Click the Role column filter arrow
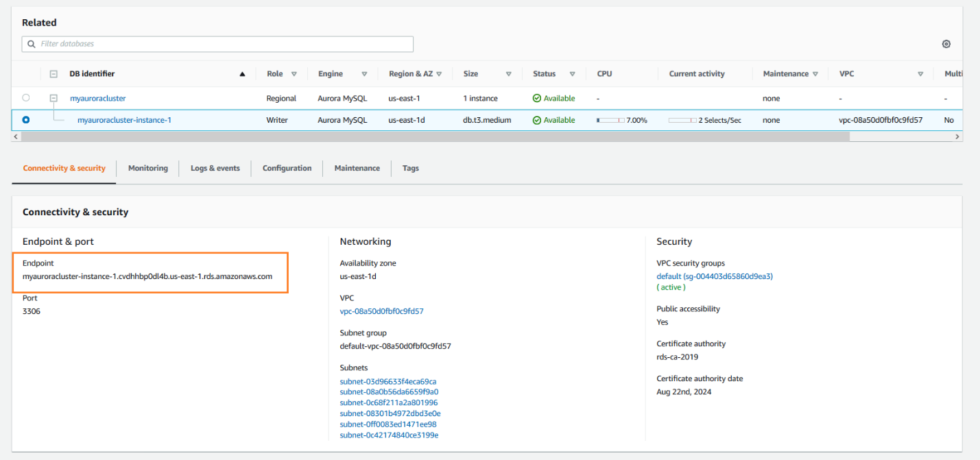The image size is (980, 460). [x=294, y=74]
